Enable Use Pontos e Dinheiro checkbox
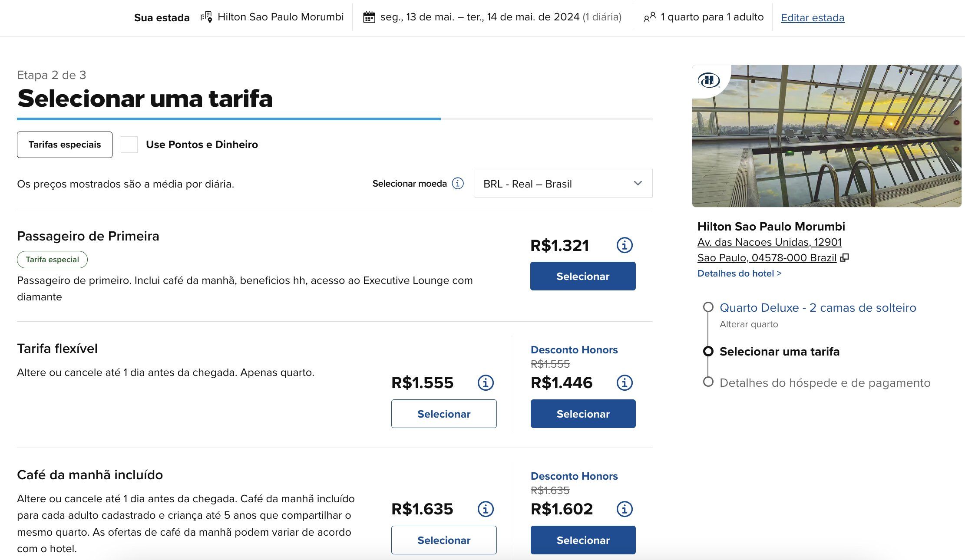This screenshot has width=965, height=560. pyautogui.click(x=129, y=145)
